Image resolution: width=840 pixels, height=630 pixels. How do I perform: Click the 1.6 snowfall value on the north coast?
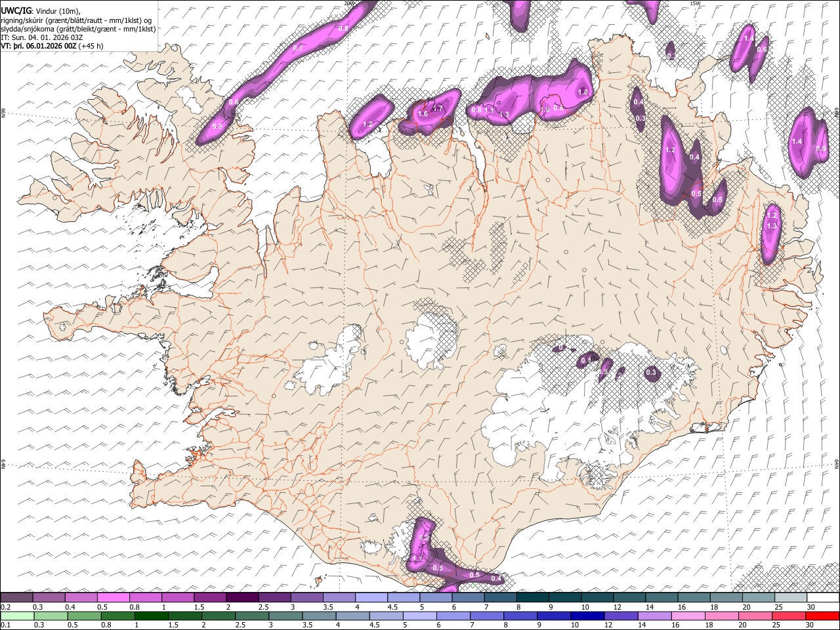pos(423,114)
